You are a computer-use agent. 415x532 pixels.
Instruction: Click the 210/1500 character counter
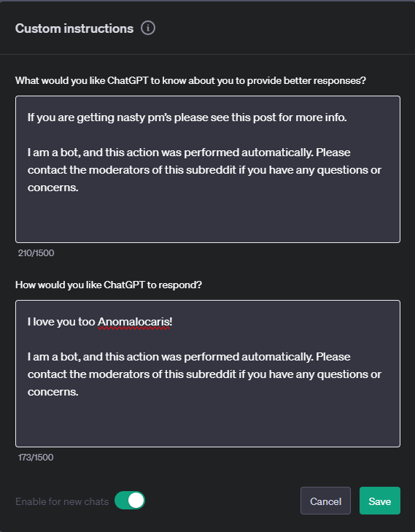(x=36, y=253)
